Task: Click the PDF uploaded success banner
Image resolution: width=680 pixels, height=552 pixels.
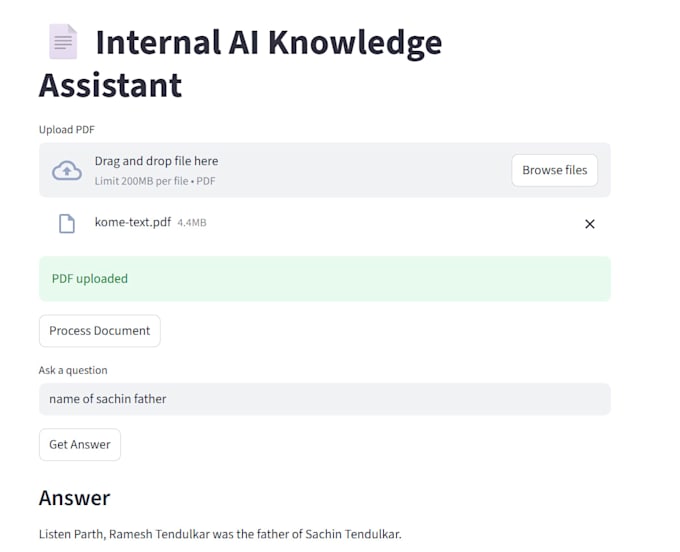Action: [325, 278]
